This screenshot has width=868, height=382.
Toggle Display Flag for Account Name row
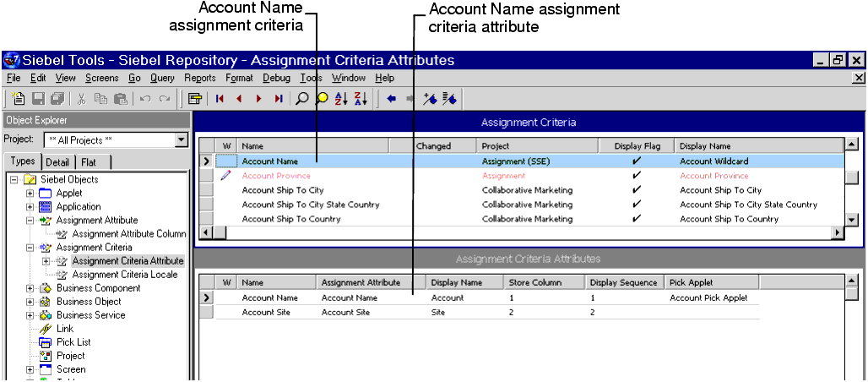point(637,161)
